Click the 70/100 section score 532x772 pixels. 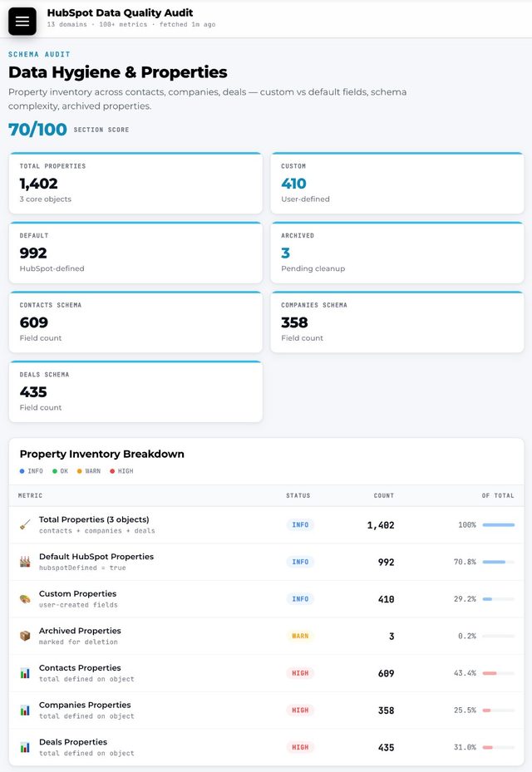[x=37, y=130]
